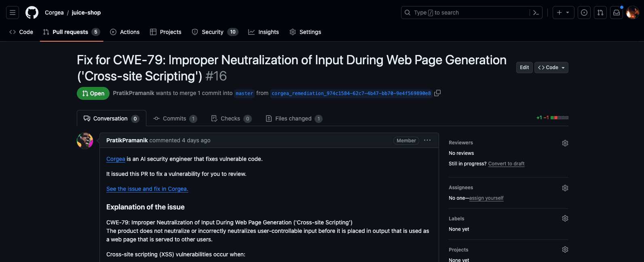Open the notifications inbox
The height and width of the screenshot is (262, 644).
pos(617,13)
